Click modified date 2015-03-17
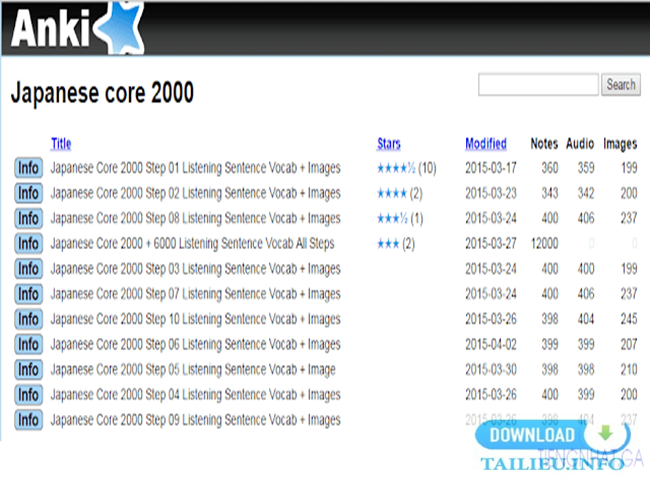This screenshot has height=480, width=650. (491, 168)
